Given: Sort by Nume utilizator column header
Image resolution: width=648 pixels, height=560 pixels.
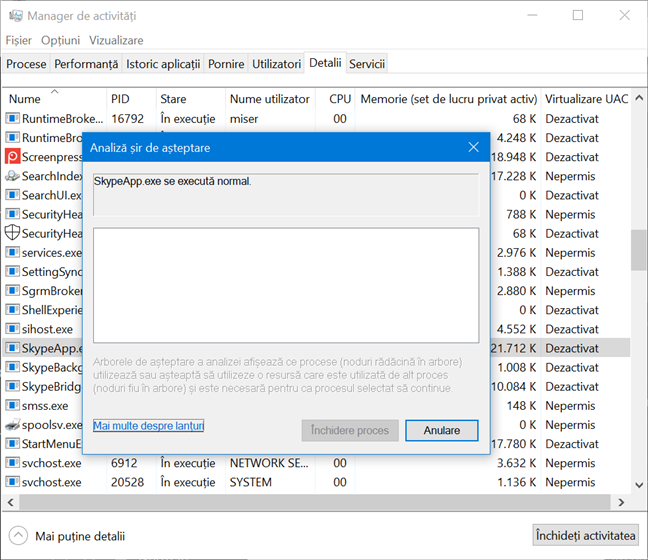Looking at the screenshot, I should tap(269, 99).
